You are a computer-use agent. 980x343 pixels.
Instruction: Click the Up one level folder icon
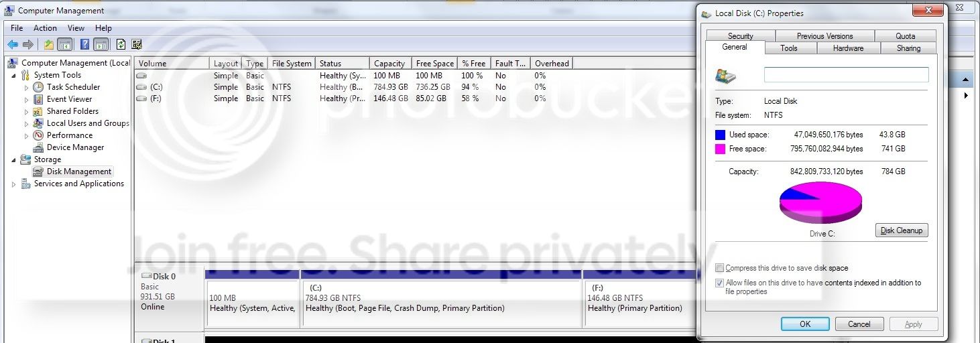pos(48,44)
